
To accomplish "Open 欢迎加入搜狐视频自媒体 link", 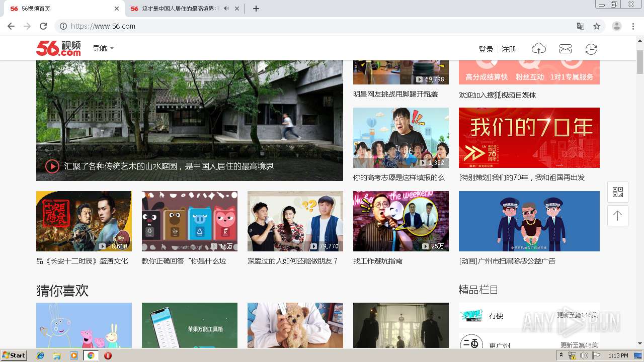I will (x=498, y=95).
